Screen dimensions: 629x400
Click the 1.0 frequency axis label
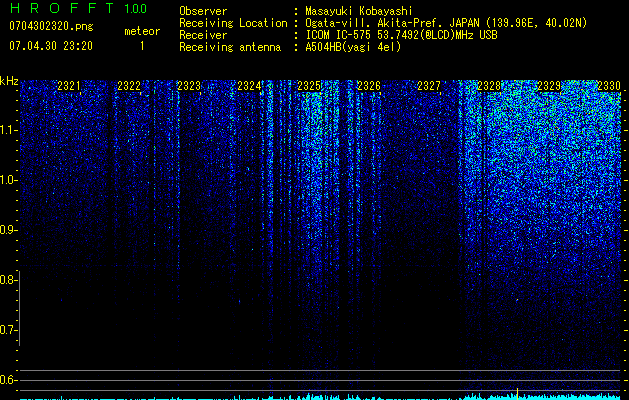(x=7, y=180)
